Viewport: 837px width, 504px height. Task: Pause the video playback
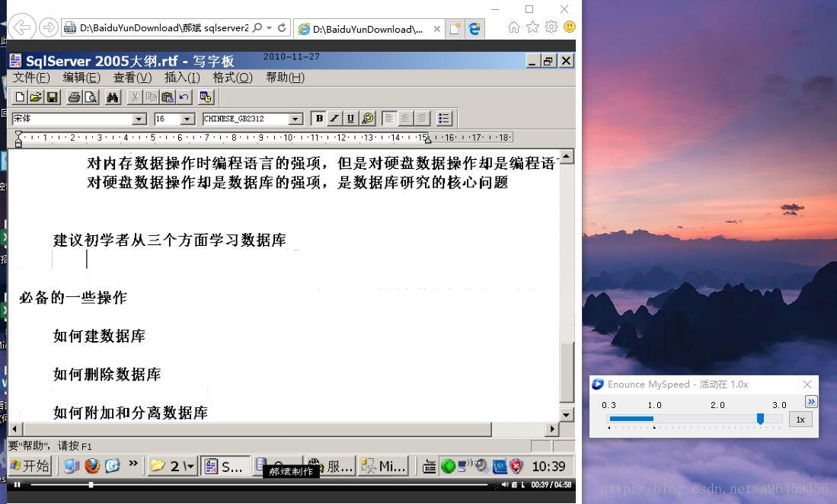pos(18,485)
